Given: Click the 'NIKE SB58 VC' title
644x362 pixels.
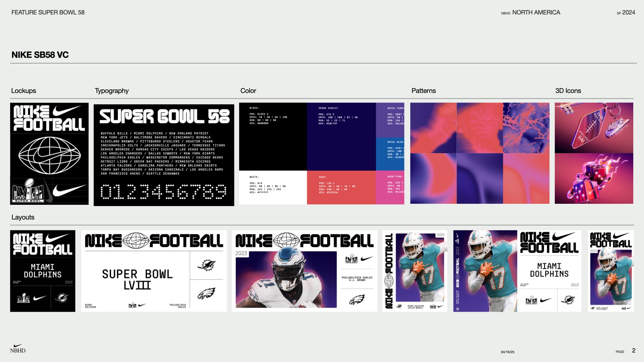Looking at the screenshot, I should coord(40,55).
